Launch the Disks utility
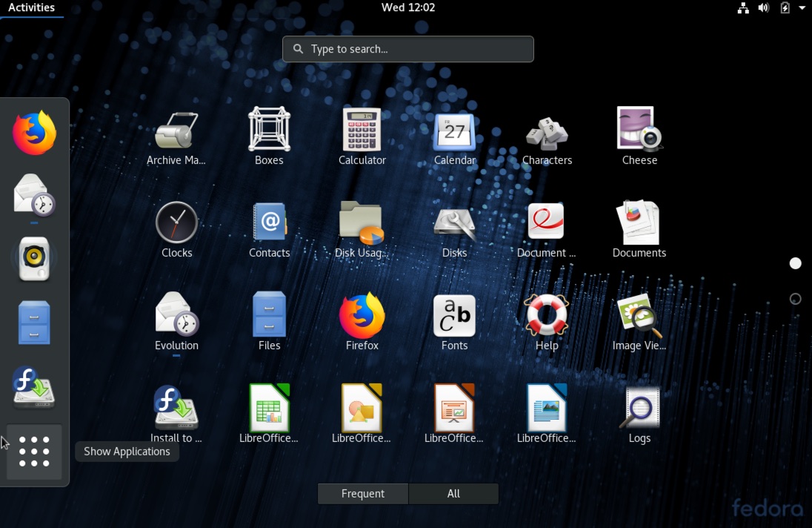This screenshot has height=528, width=812. point(454,222)
